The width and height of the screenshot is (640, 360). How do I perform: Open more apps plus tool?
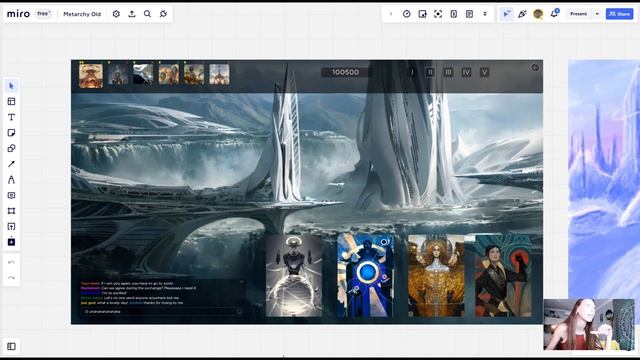pos(11,242)
